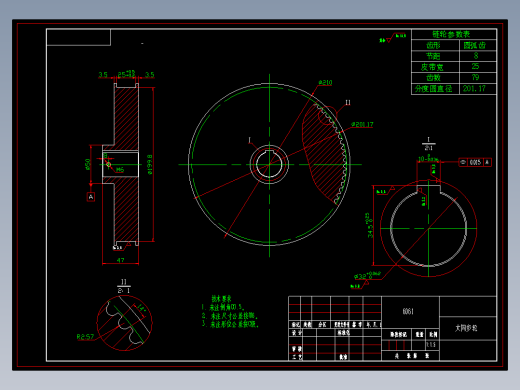Viewport: 520px width, 390px height.
Task: Select technical requirement note number 1
Action: pos(223,307)
